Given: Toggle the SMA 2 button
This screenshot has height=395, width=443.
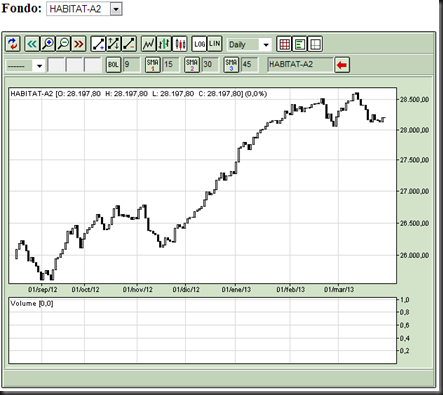Looking at the screenshot, I should pos(192,64).
